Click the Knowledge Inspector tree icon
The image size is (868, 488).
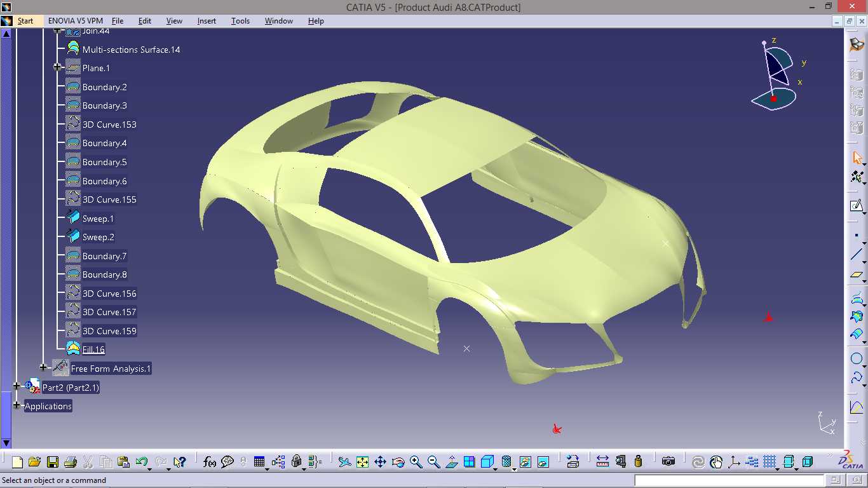[x=278, y=462]
